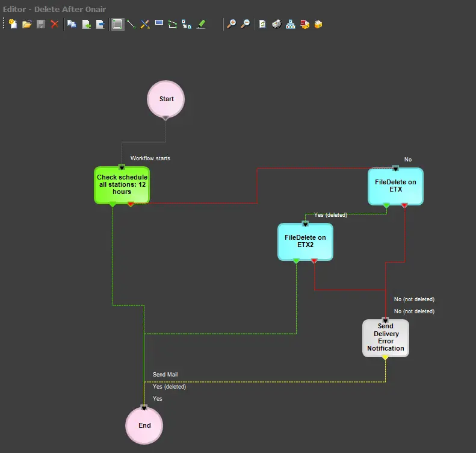Click the Copy icon in toolbar
This screenshot has height=453, width=476.
72,24
